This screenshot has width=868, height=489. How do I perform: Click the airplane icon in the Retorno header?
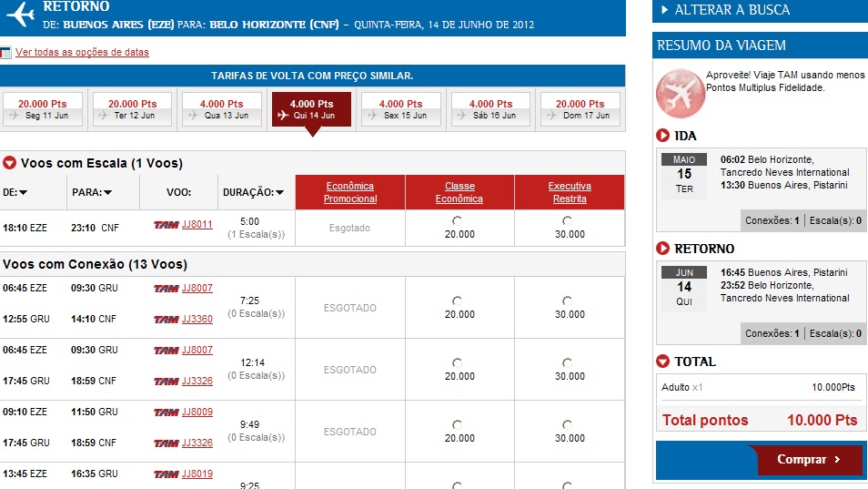pyautogui.click(x=21, y=15)
